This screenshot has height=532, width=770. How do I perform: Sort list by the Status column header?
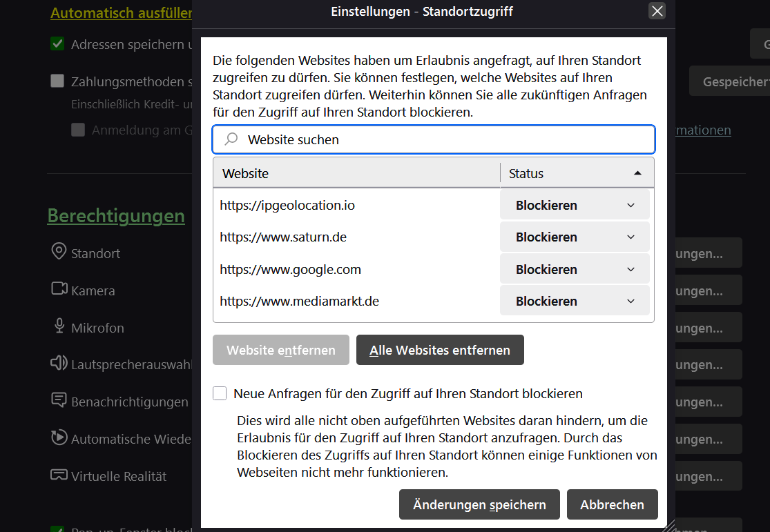coord(577,173)
